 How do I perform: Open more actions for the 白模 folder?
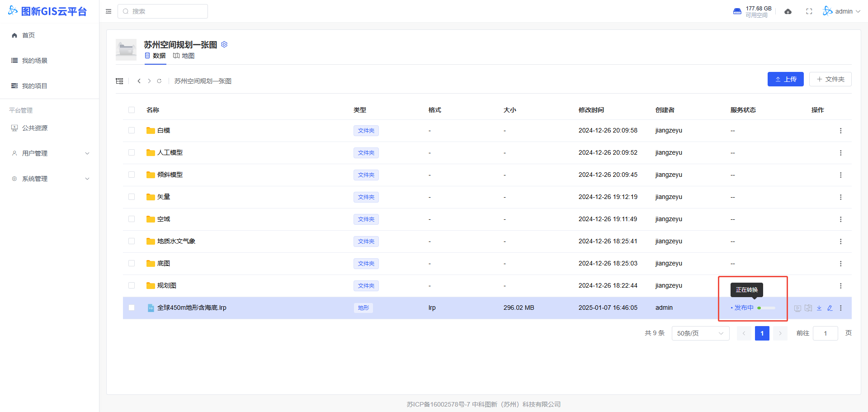[840, 131]
